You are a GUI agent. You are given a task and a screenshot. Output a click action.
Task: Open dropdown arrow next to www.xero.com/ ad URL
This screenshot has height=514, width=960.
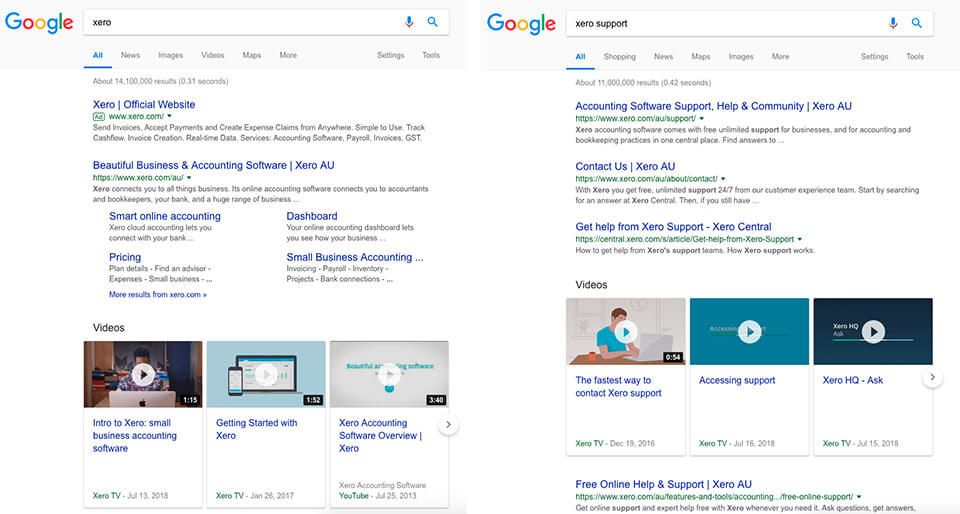[170, 116]
